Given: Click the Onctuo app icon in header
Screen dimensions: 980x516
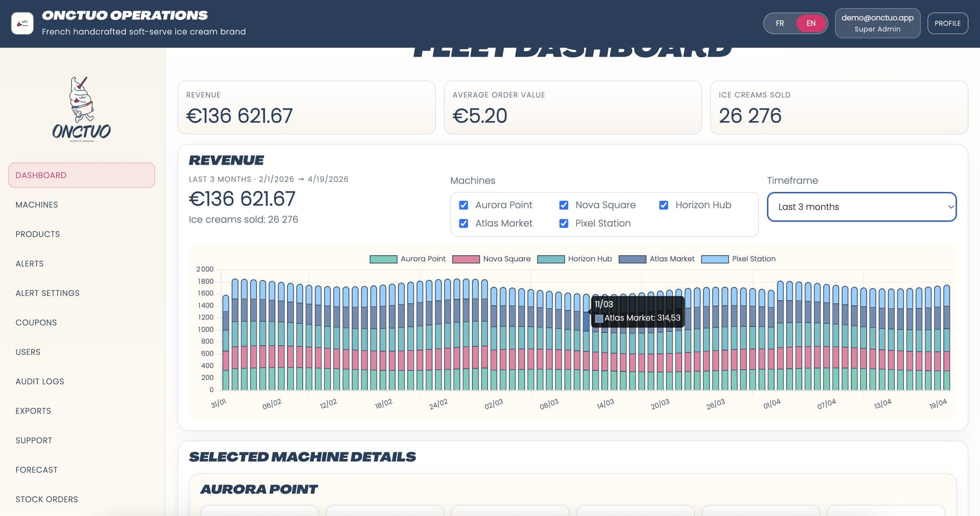Looking at the screenshot, I should [x=22, y=23].
